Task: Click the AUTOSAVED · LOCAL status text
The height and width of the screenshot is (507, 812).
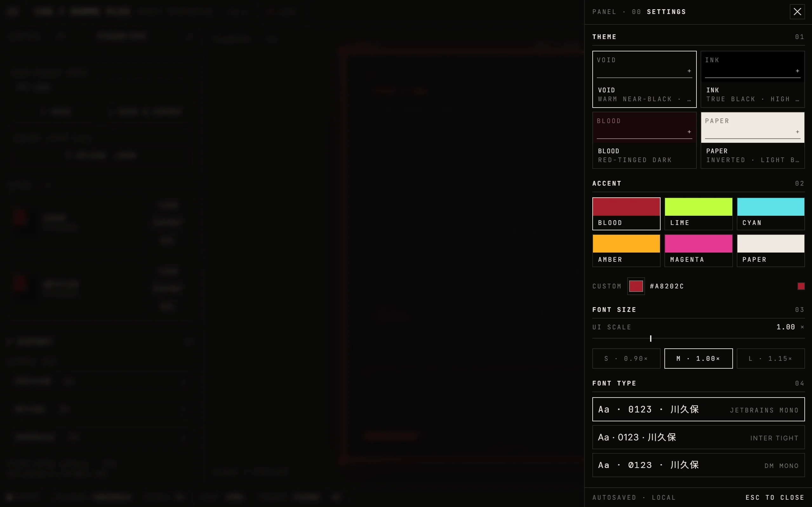Action: click(634, 497)
